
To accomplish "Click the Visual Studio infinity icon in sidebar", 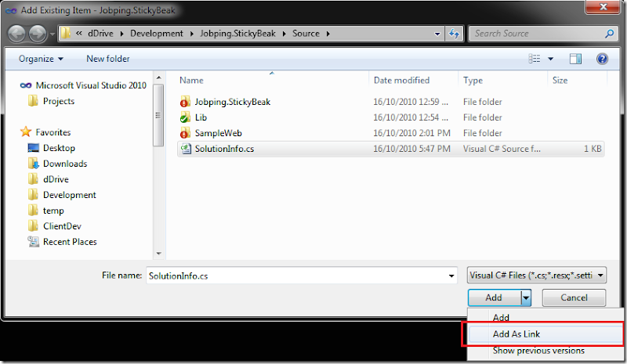I will (x=26, y=85).
